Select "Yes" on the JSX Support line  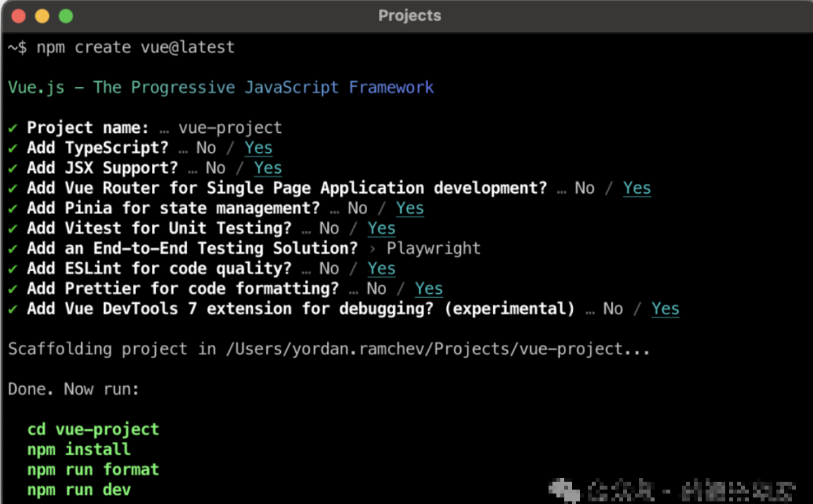coord(268,168)
